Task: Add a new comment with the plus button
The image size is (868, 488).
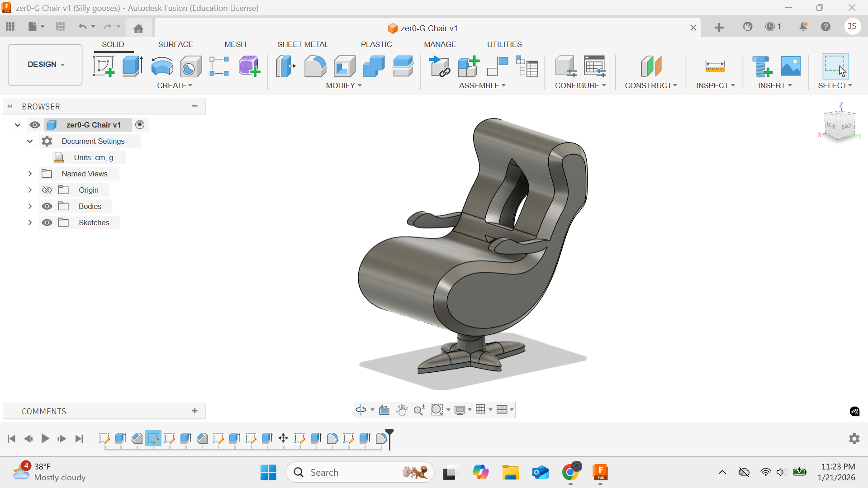Action: coord(194,411)
